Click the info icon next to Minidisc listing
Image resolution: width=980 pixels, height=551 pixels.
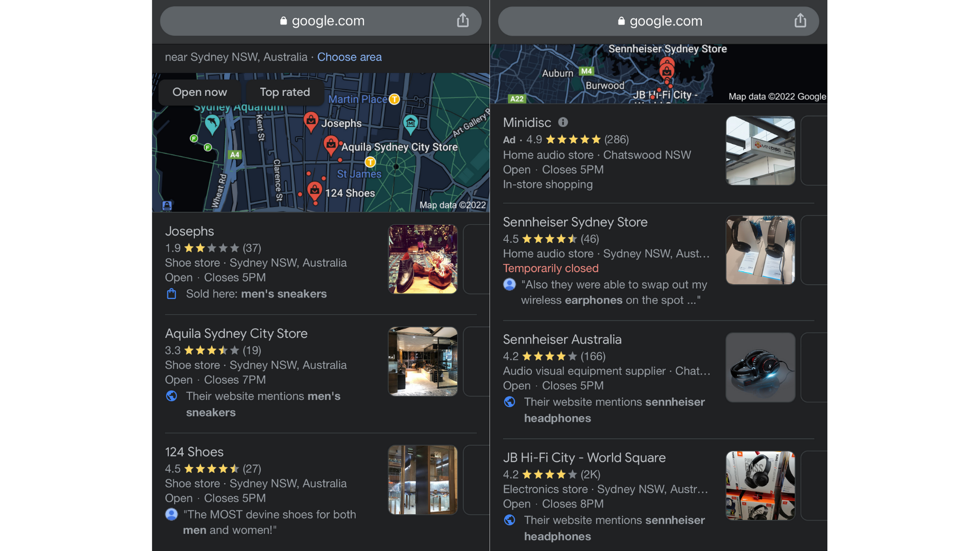coord(562,122)
